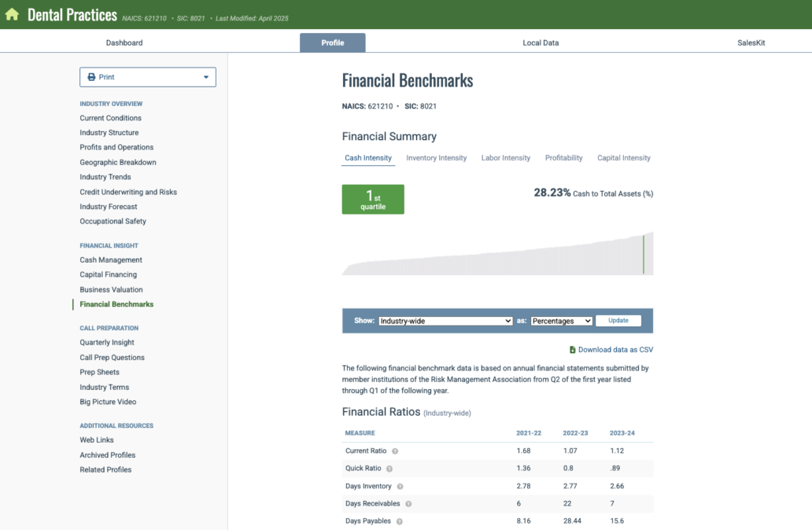Click the home icon in header
812x530 pixels.
coord(12,14)
